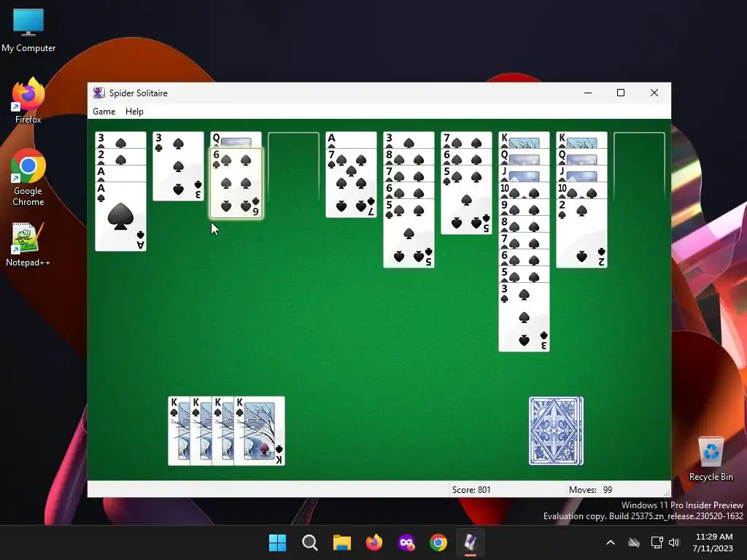Select the bottom ace of spades in first column
747x560 pixels.
coord(120,217)
